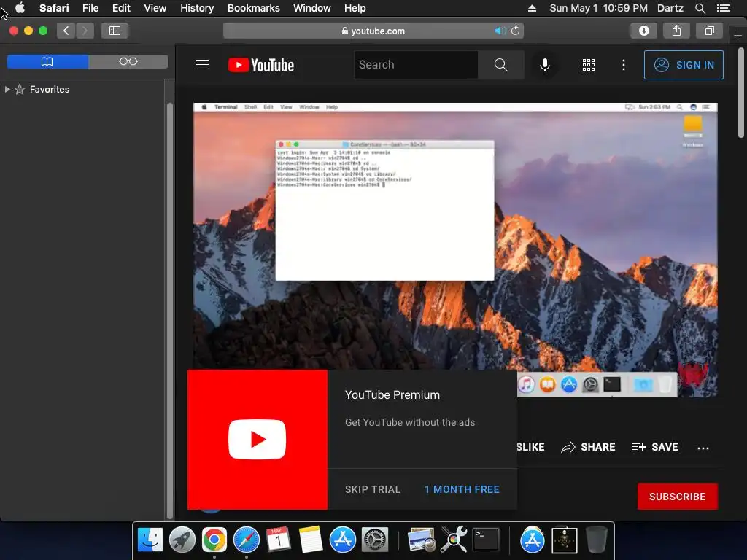Show all tabs overview button
This screenshot has width=747, height=560.
tap(709, 31)
